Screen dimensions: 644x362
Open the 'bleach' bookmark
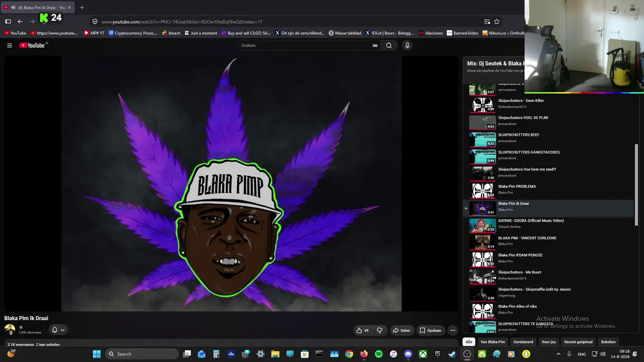(171, 33)
